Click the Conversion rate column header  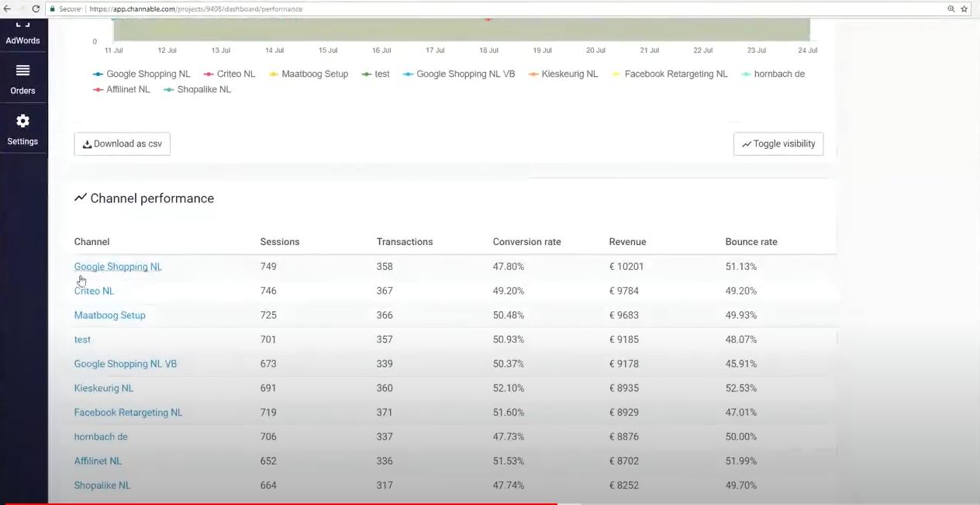[526, 242]
